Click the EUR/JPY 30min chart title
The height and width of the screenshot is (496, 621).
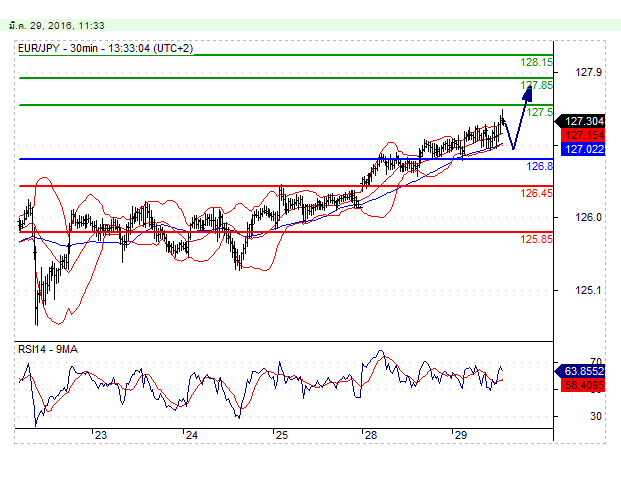pyautogui.click(x=105, y=48)
